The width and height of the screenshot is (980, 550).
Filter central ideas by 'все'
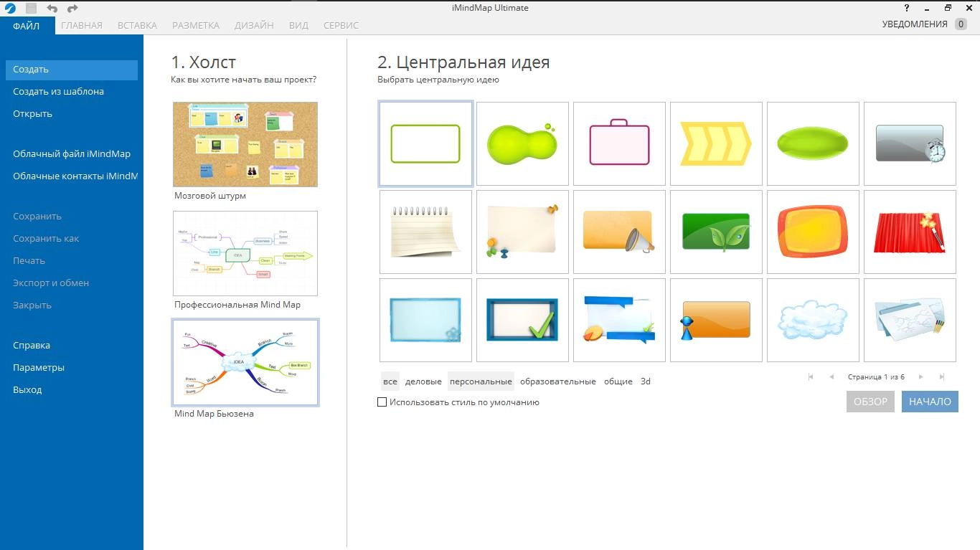(390, 381)
